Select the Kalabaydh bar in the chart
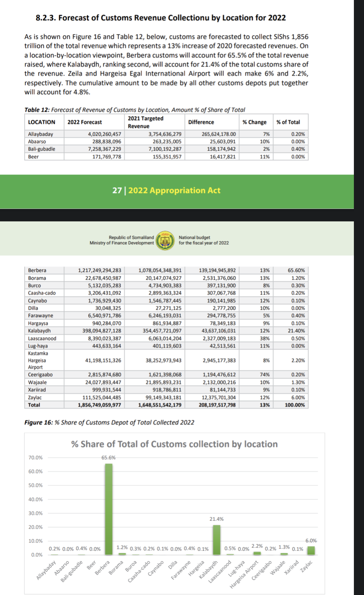Image resolution: width=364 pixels, height=595 pixels. [x=217, y=540]
